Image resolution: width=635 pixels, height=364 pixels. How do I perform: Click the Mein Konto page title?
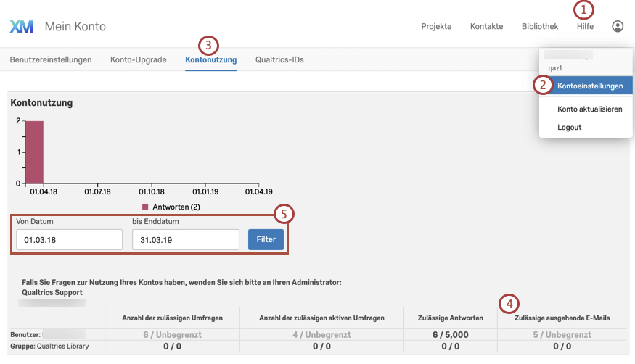coord(75,26)
